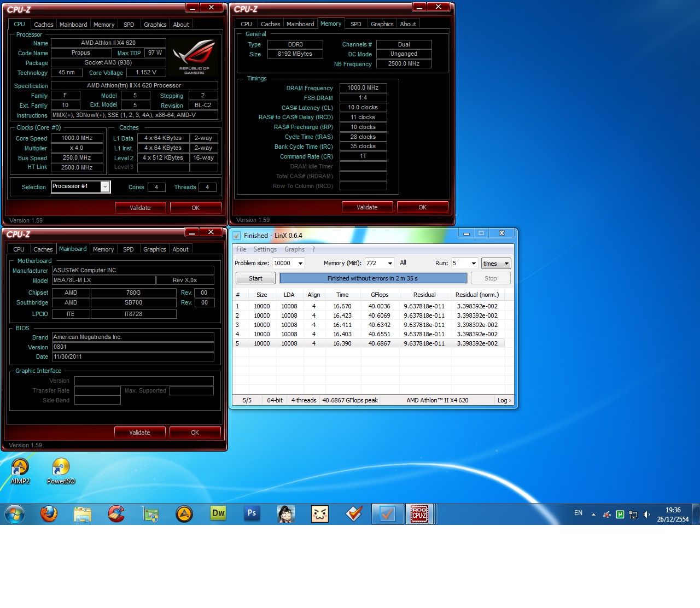The image size is (700, 608).
Task: Open the EN language indicator in the tray
Action: 578,513
